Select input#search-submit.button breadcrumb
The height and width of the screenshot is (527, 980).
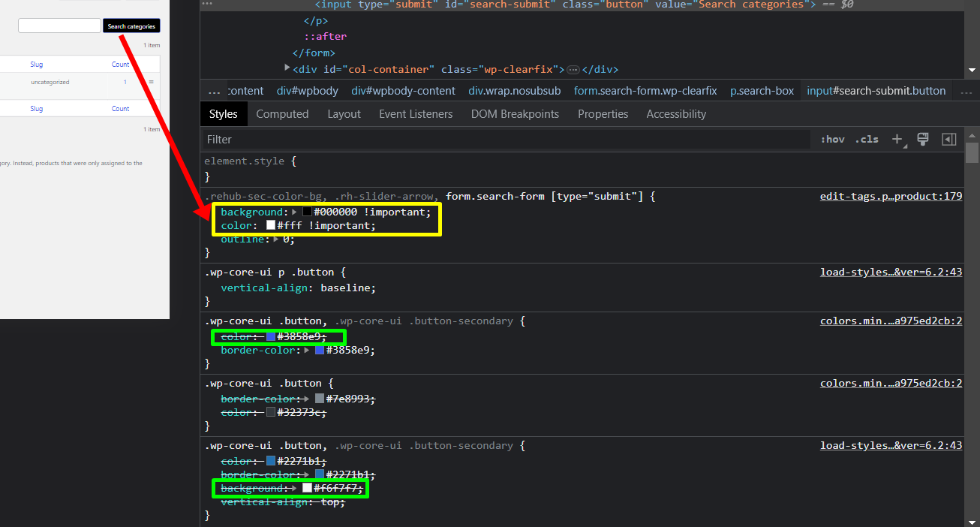876,91
